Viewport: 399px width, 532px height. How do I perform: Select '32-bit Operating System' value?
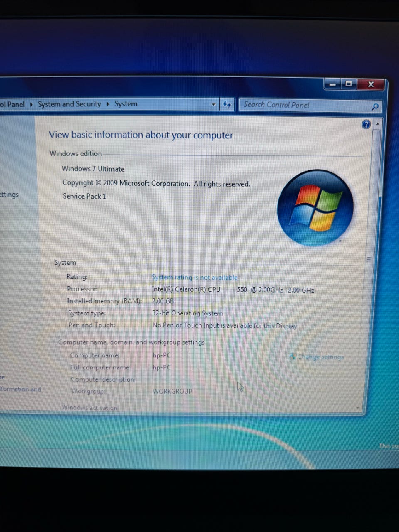pos(187,313)
